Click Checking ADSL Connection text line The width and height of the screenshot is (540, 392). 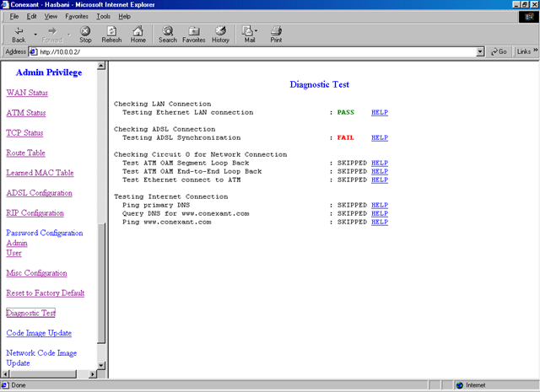pos(165,130)
